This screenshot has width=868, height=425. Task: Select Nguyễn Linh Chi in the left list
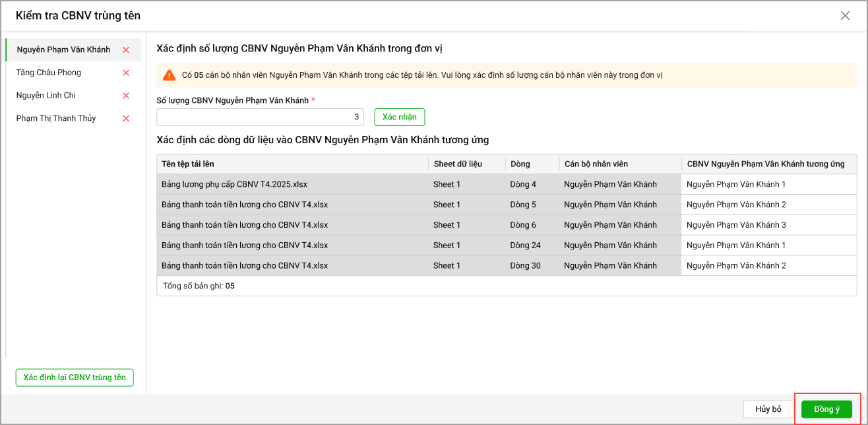click(x=46, y=96)
